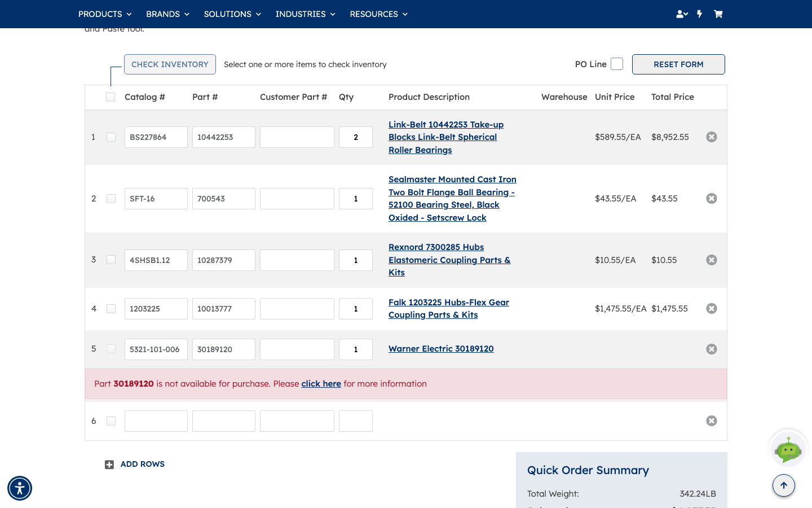Open the Sealmaster Mounted Cast Iron link
The width and height of the screenshot is (812, 508).
(452, 199)
